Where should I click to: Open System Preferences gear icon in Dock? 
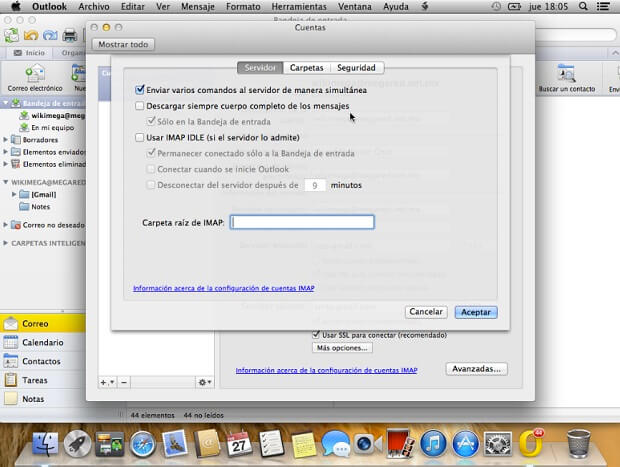click(498, 444)
